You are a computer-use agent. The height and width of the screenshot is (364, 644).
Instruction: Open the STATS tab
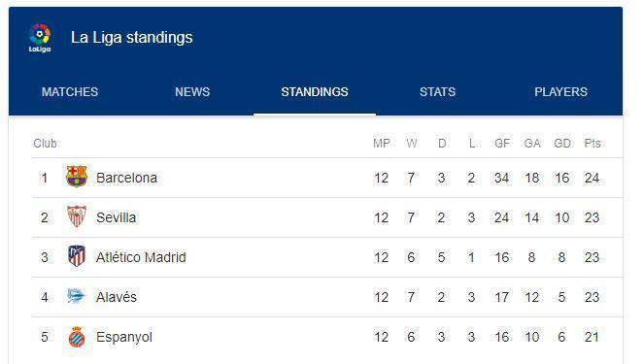[437, 92]
